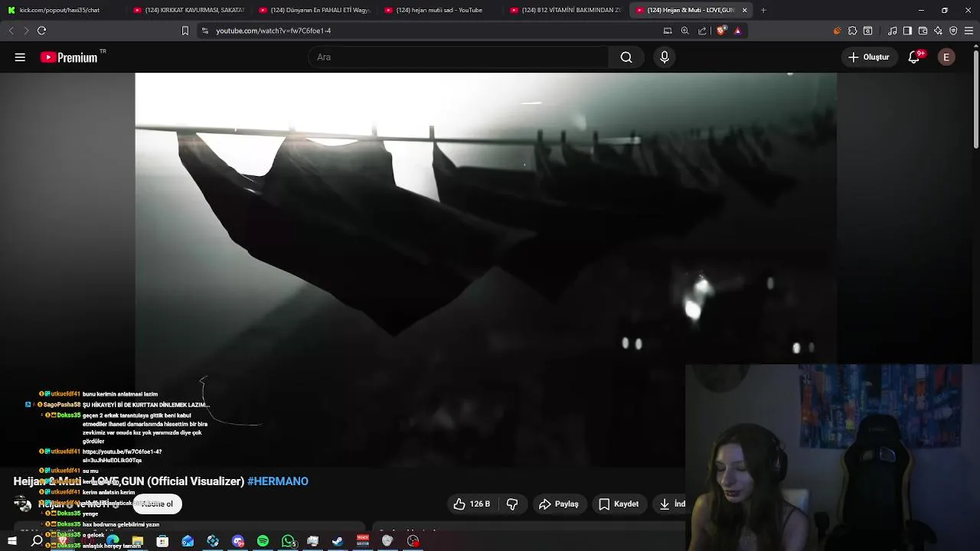This screenshot has height=551, width=980.
Task: Click the YouTube search magnifier button
Action: click(x=626, y=57)
